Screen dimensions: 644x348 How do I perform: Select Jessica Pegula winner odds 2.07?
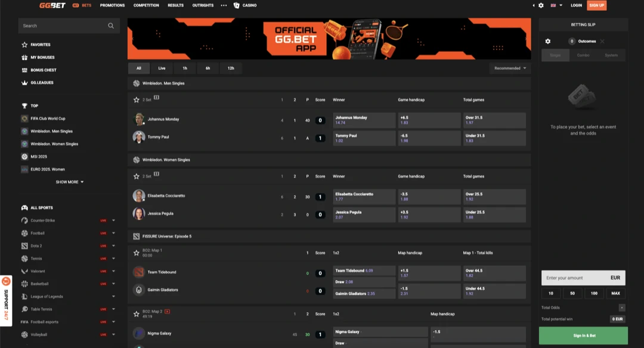coord(364,215)
